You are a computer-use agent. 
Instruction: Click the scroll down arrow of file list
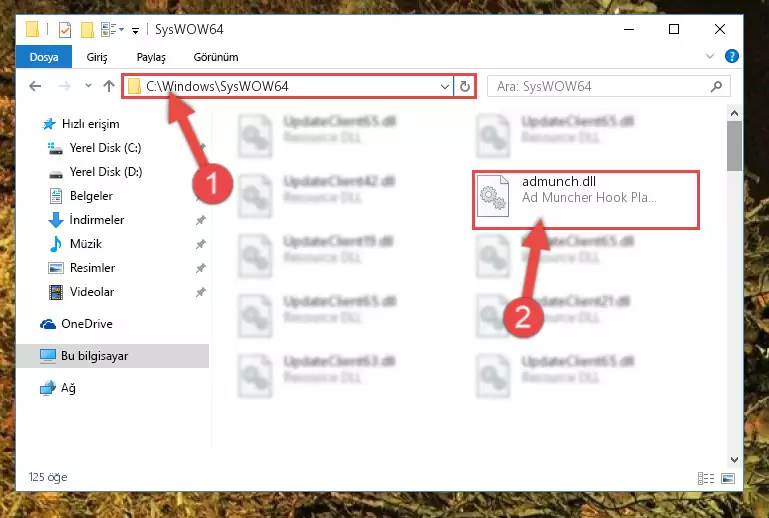click(x=734, y=460)
